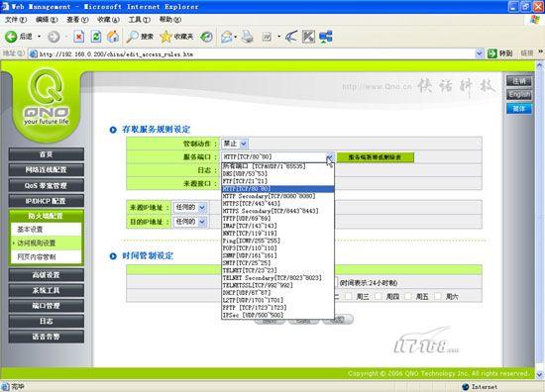
Task: Open the 来源IP地址 dropdown
Action: coord(190,207)
